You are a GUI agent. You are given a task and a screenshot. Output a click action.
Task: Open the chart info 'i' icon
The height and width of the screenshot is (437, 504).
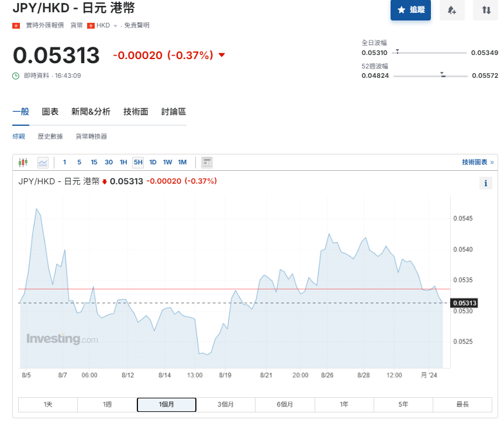[485, 183]
